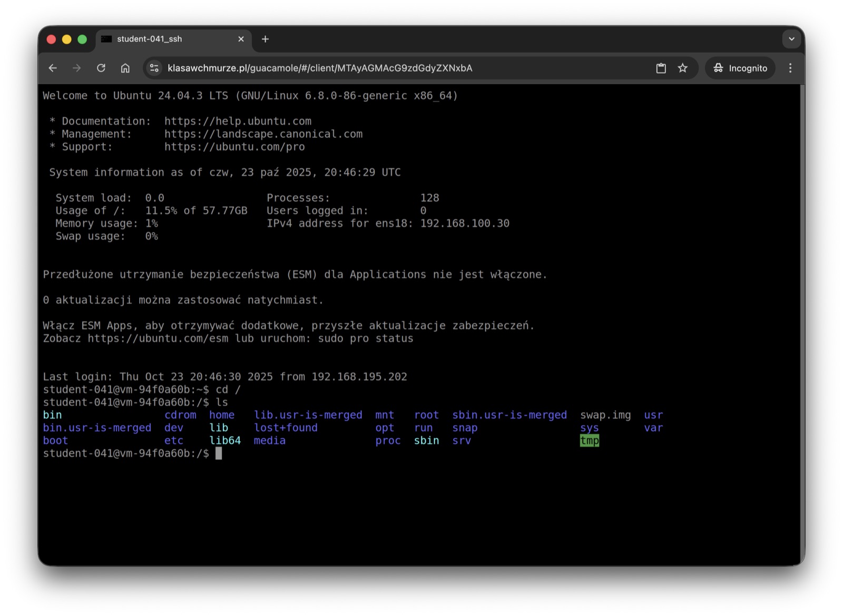Expand the tab search dropdown

[x=791, y=39]
